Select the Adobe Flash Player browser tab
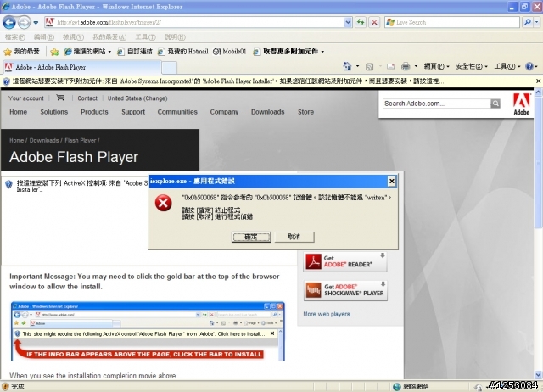The height and width of the screenshot is (392, 543). click(82, 67)
